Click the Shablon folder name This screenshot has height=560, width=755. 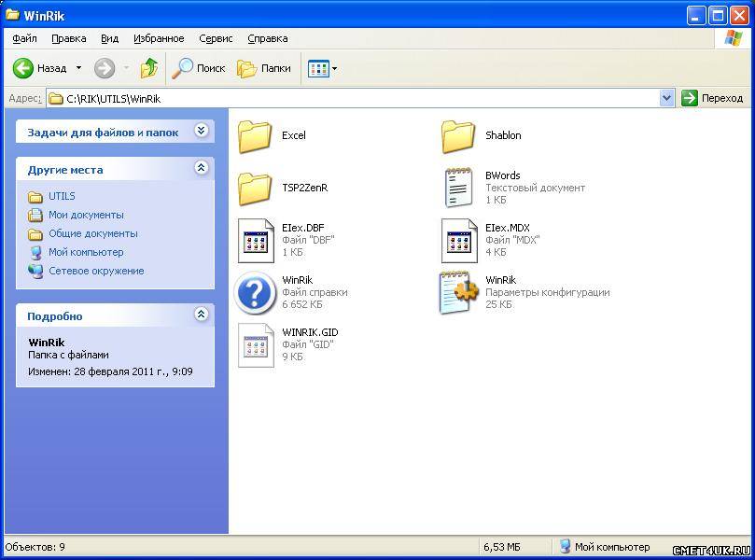point(503,135)
